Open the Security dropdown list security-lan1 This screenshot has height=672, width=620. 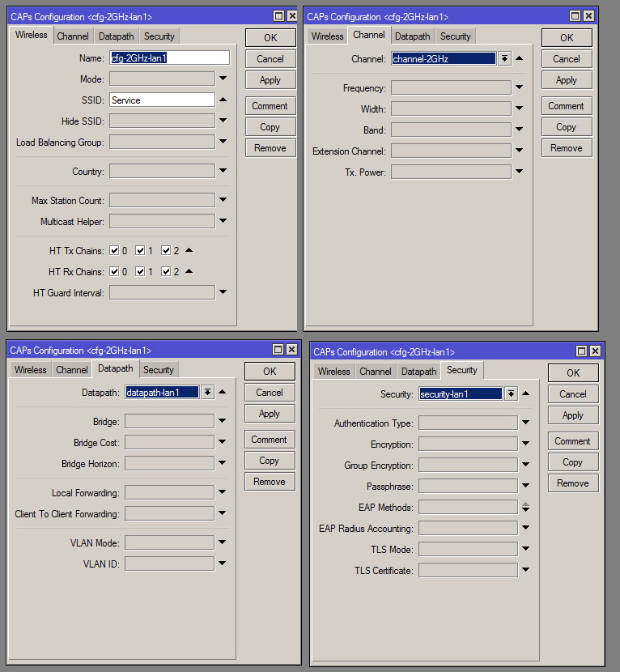(x=511, y=393)
